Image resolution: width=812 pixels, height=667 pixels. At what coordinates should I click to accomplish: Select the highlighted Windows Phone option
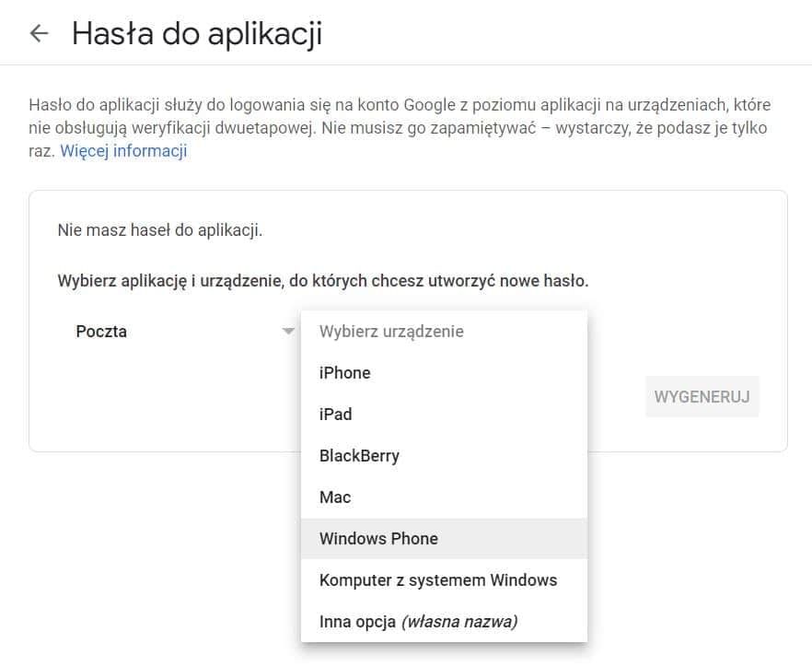point(378,538)
